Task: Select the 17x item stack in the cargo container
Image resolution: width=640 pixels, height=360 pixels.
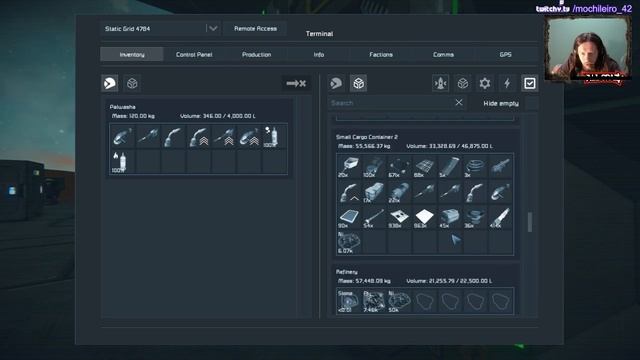Action: coord(374,192)
